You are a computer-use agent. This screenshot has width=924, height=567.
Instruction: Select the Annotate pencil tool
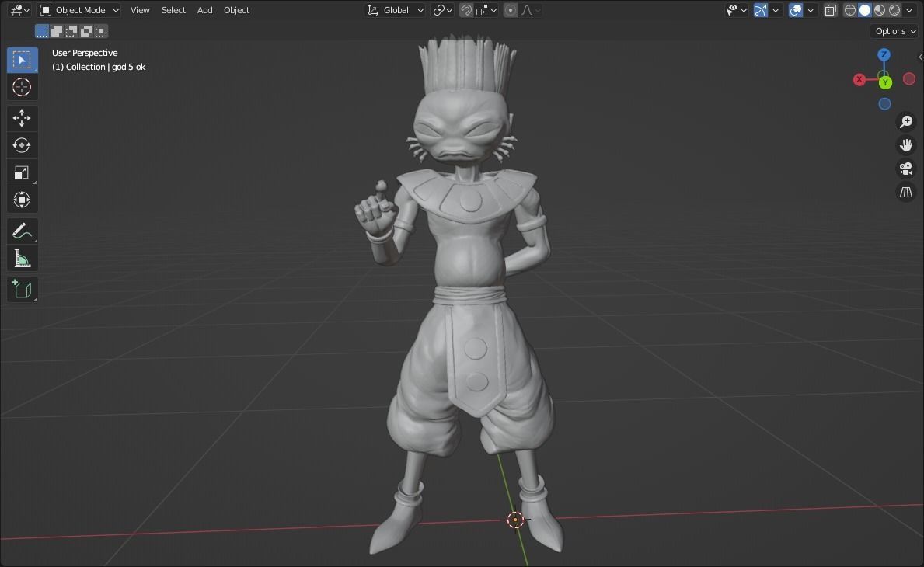point(22,231)
